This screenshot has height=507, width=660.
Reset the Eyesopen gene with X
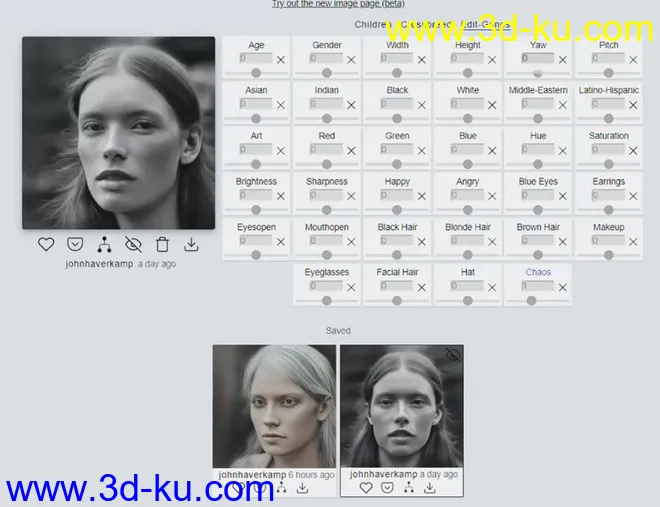click(x=281, y=242)
